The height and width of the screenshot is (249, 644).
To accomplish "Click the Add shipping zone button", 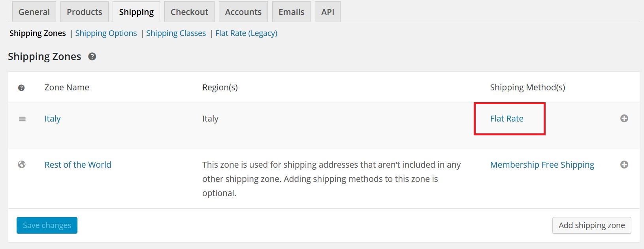I will [x=591, y=225].
